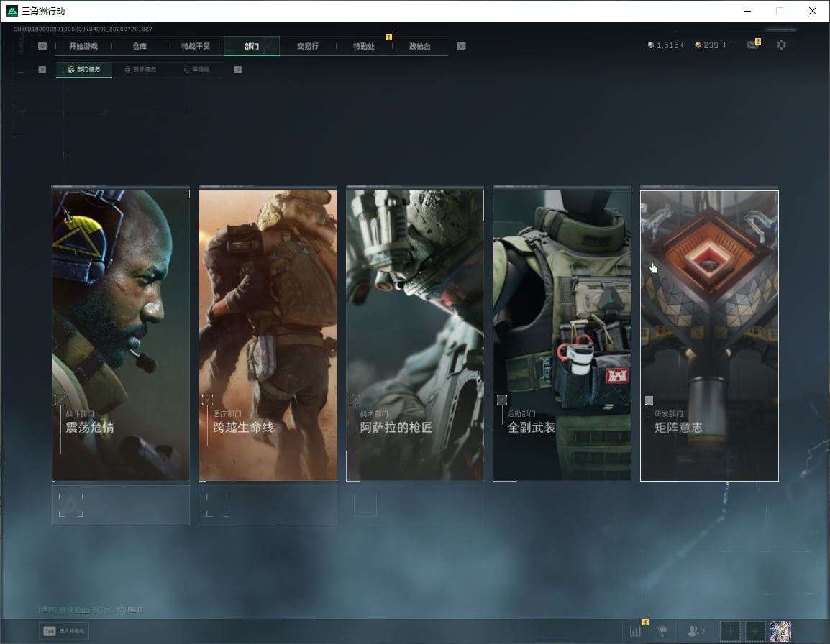Click the reward slot under 跨越生命线 card
Image resolution: width=830 pixels, height=644 pixels.
(x=268, y=505)
